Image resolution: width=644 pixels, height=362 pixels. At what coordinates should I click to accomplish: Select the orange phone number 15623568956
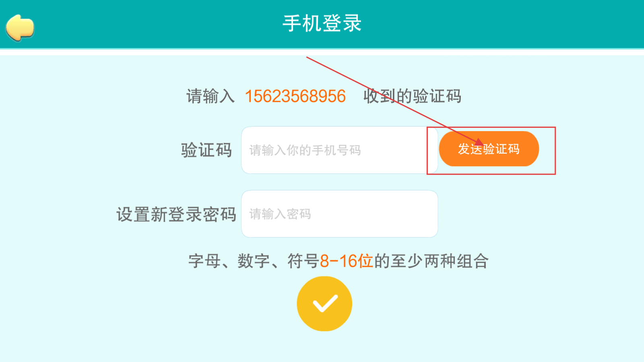pos(295,96)
